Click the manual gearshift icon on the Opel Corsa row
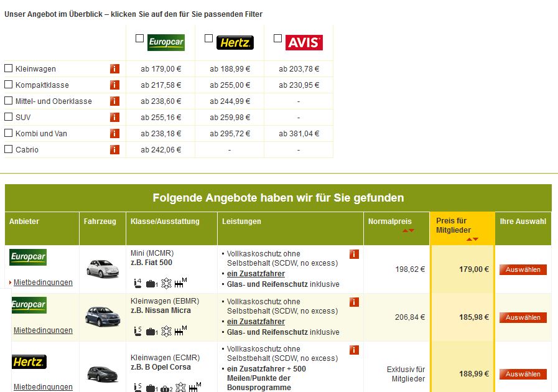The width and height of the screenshot is (558, 392). coord(193,386)
